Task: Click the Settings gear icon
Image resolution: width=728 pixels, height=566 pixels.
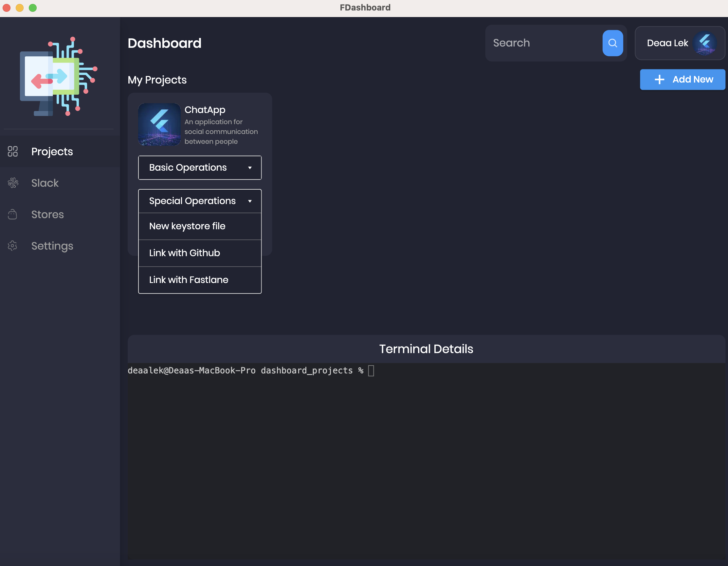Action: click(12, 246)
